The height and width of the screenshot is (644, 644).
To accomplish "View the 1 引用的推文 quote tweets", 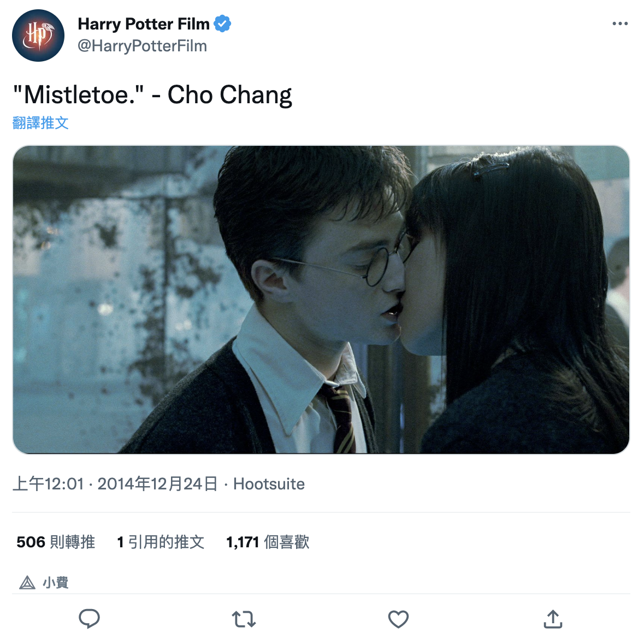I will click(x=161, y=542).
